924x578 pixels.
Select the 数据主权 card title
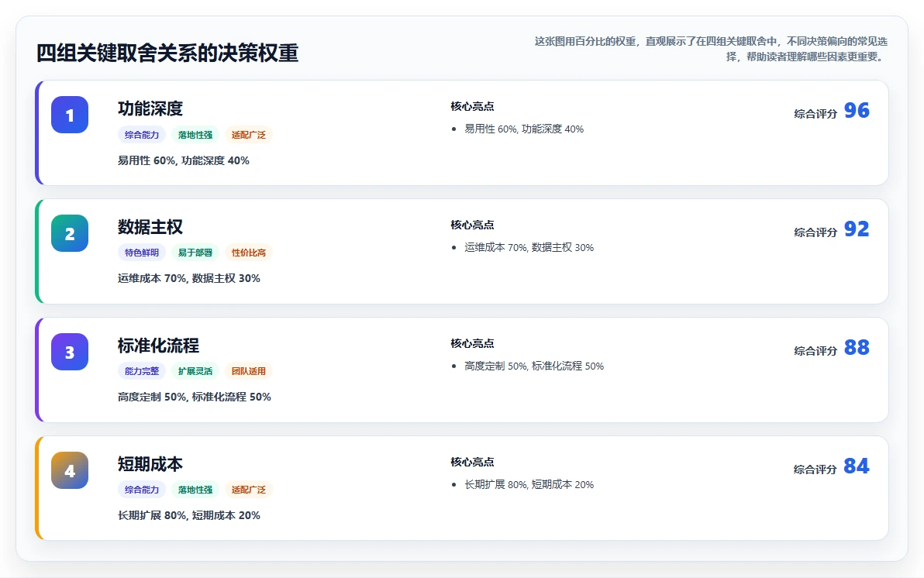pyautogui.click(x=150, y=227)
